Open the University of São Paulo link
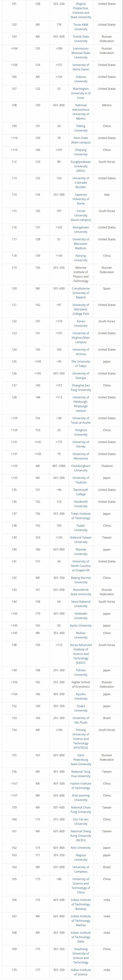The height and width of the screenshot is (980, 123). pos(81,720)
